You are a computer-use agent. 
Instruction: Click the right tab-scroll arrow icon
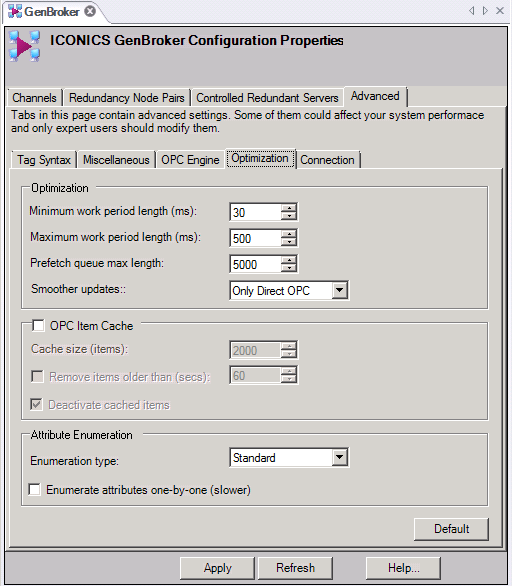[x=485, y=10]
